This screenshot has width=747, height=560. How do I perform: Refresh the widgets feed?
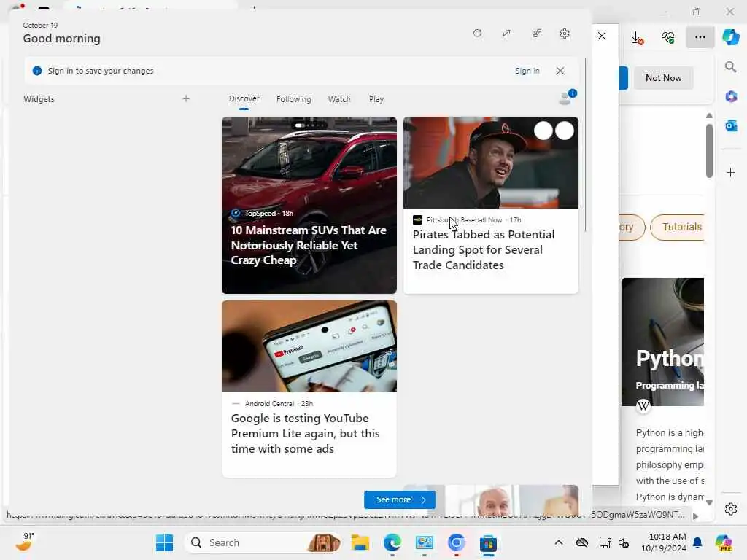click(477, 34)
